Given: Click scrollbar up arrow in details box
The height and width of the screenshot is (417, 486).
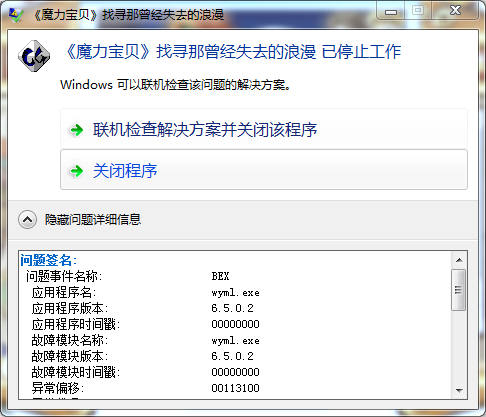Looking at the screenshot, I should pyautogui.click(x=459, y=260).
